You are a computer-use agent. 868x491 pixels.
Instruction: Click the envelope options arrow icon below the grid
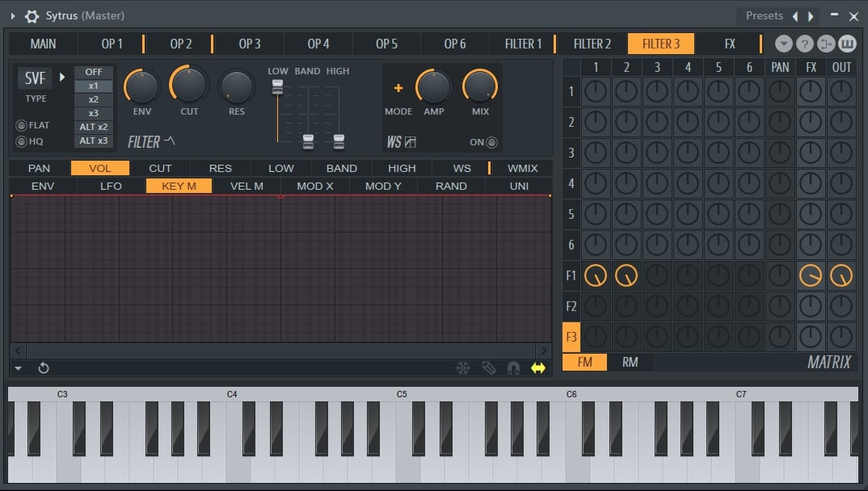click(x=17, y=368)
